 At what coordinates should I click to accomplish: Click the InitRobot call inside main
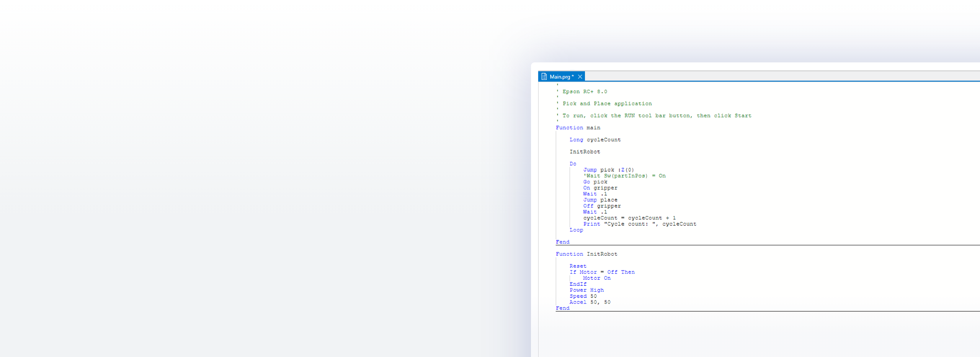pos(584,152)
